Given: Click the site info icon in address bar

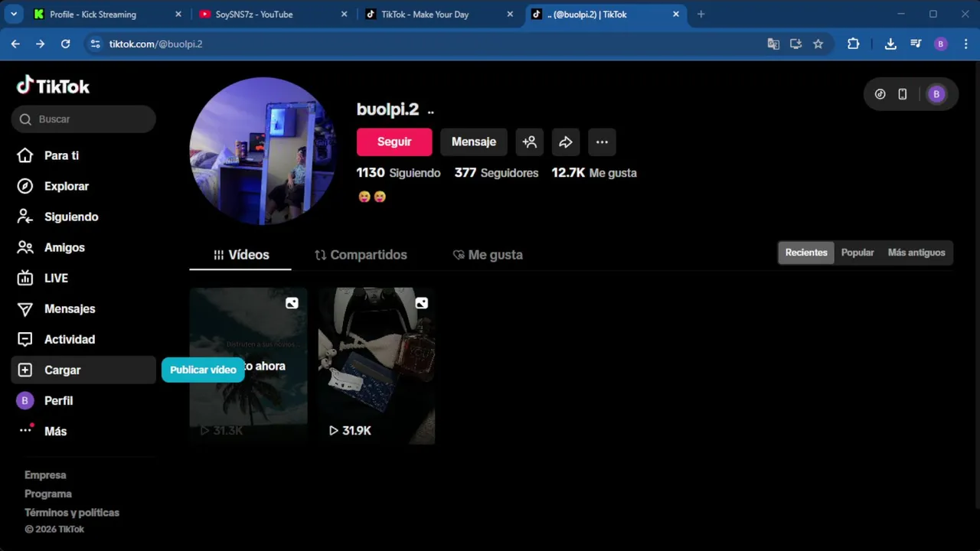Looking at the screenshot, I should pyautogui.click(x=95, y=44).
